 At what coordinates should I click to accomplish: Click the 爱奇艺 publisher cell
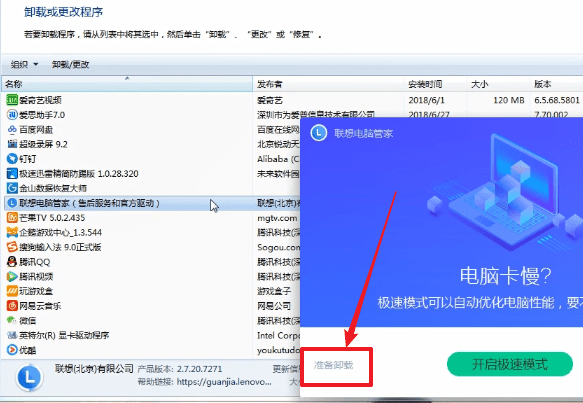(x=270, y=100)
